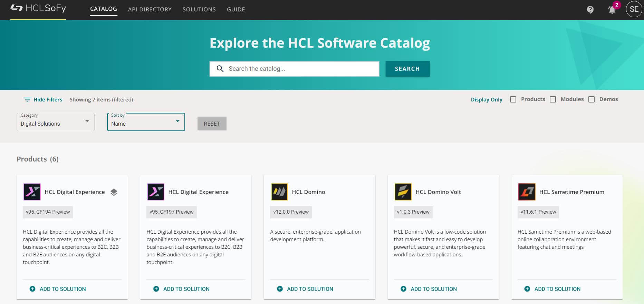Open the Guide tab
This screenshot has height=304, width=644.
(x=236, y=10)
